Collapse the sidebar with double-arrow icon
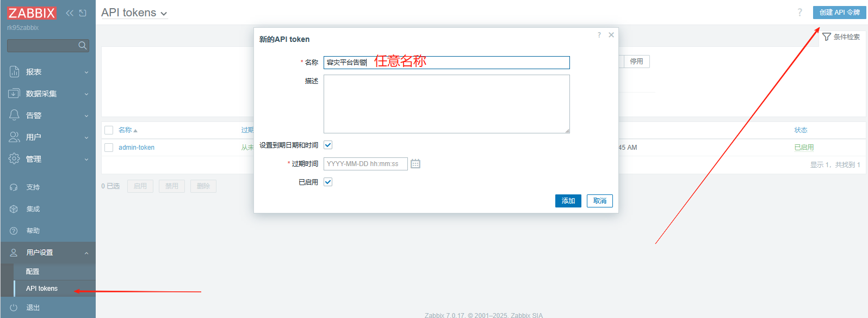The image size is (868, 318). click(70, 13)
